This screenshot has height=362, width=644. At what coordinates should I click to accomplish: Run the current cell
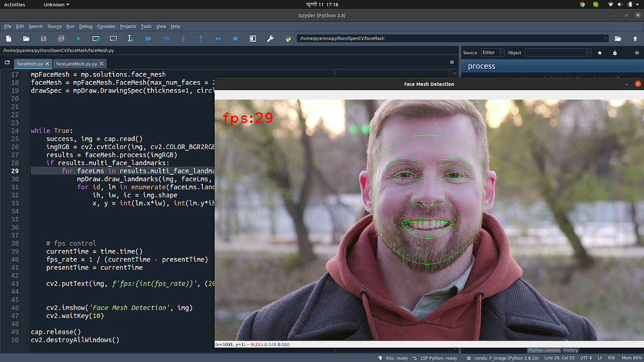[96, 39]
